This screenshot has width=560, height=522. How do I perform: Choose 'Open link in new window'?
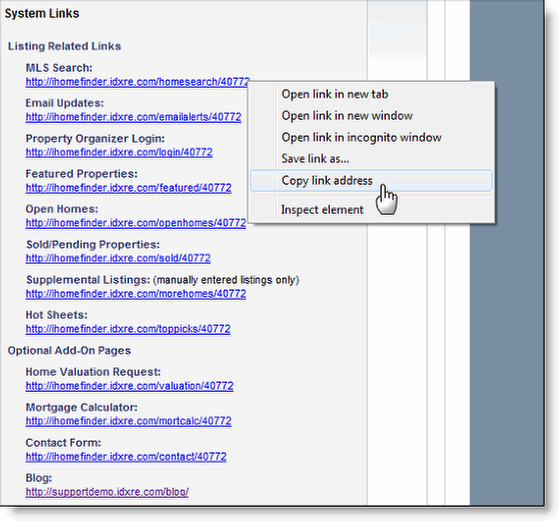point(347,116)
